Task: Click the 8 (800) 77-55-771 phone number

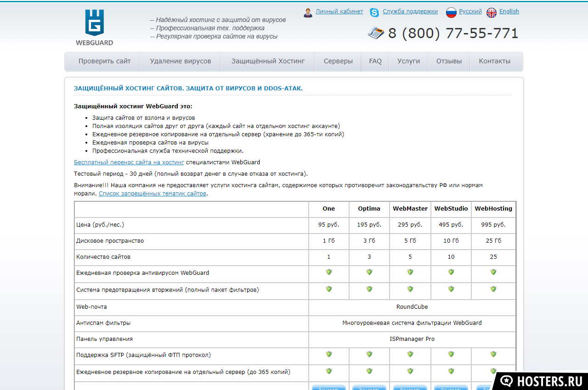Action: [x=453, y=33]
